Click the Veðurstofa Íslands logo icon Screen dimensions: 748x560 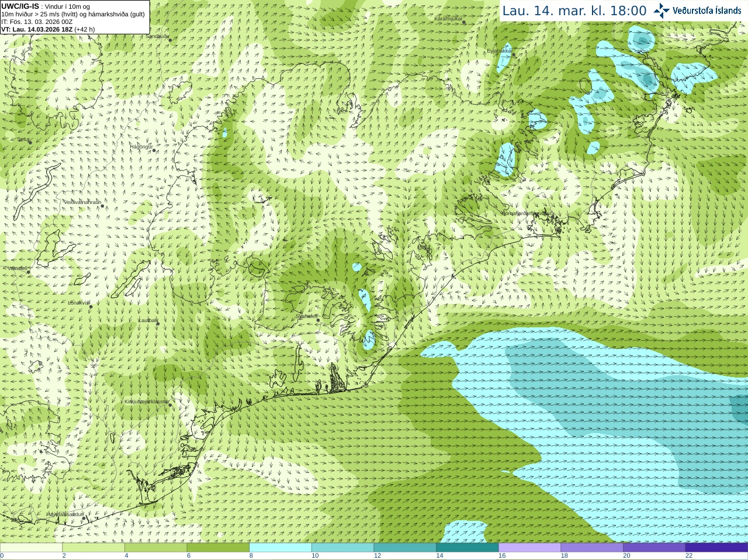661,11
